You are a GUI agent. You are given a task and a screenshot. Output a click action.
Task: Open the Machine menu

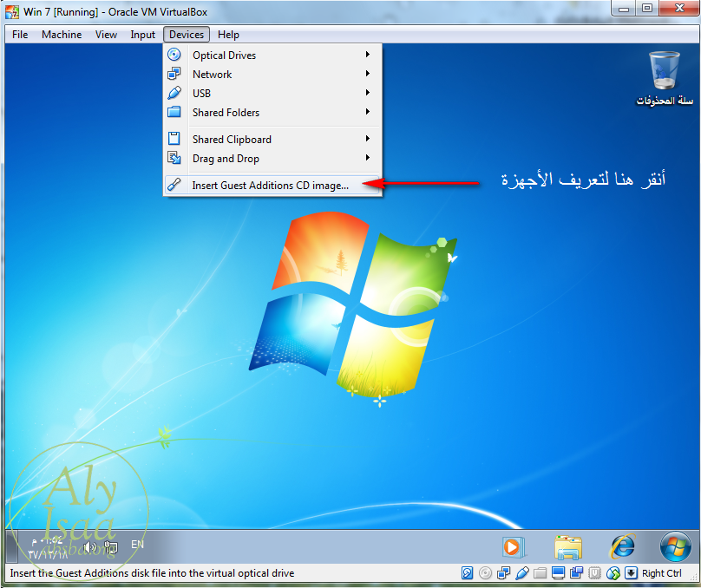pyautogui.click(x=62, y=35)
